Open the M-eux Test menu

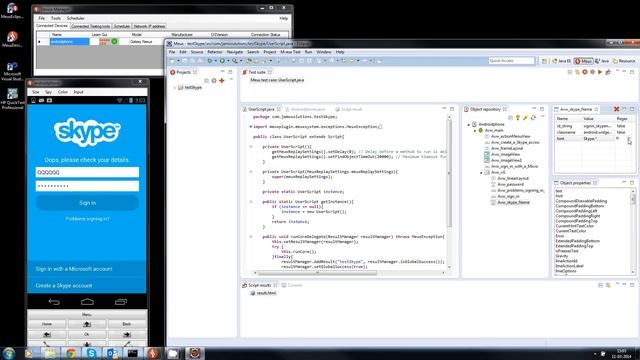coord(290,52)
